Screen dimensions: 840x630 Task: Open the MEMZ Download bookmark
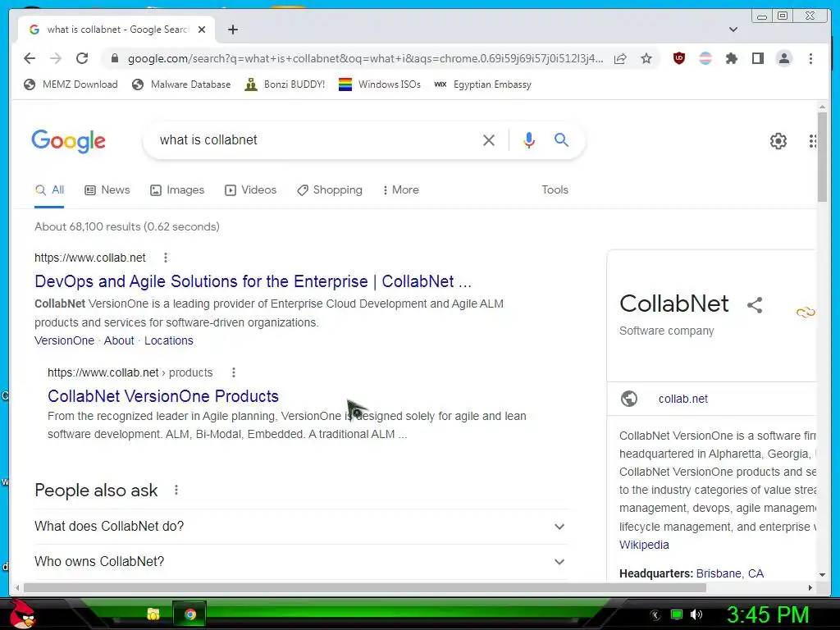[x=71, y=84]
